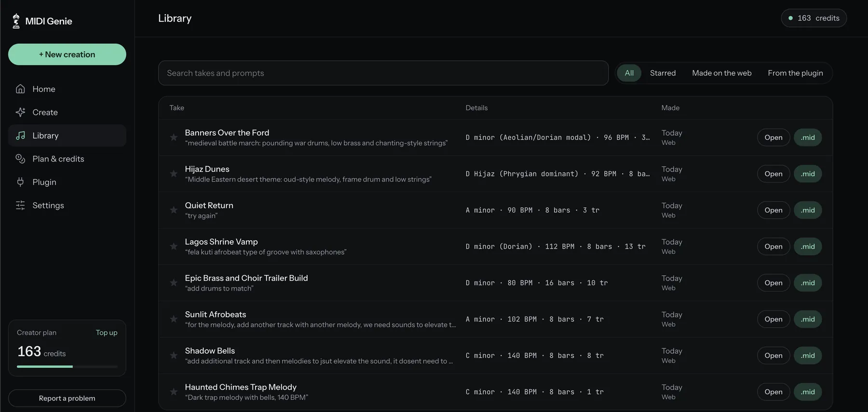The image size is (868, 412).
Task: Star the Quiet Return take
Action: [x=174, y=210]
